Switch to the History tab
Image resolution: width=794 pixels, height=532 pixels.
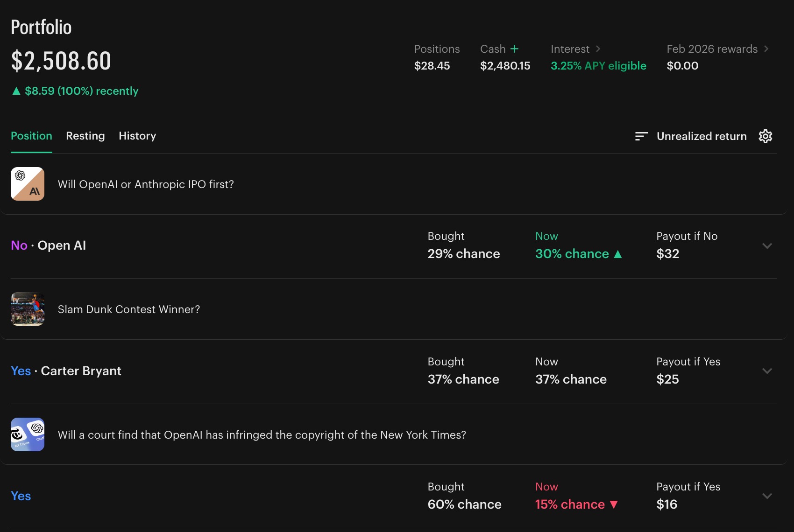click(137, 136)
